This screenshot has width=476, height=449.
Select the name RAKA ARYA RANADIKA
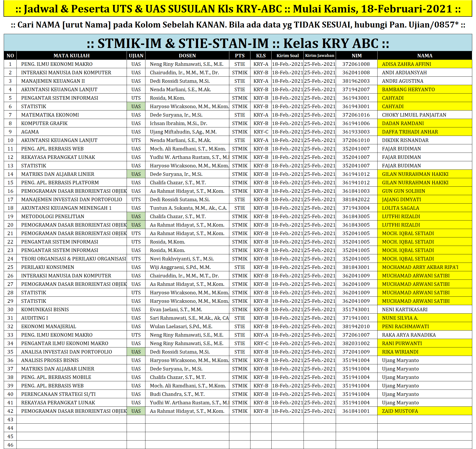[409, 335]
